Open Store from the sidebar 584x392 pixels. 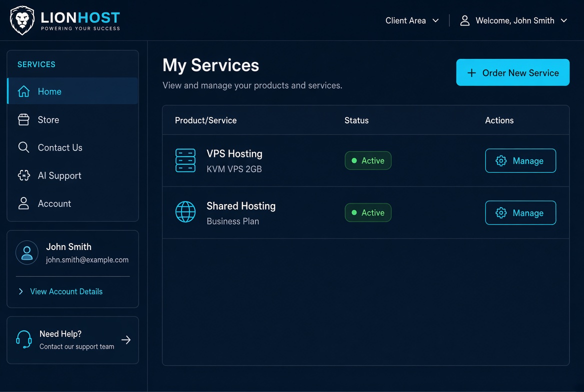pos(72,119)
